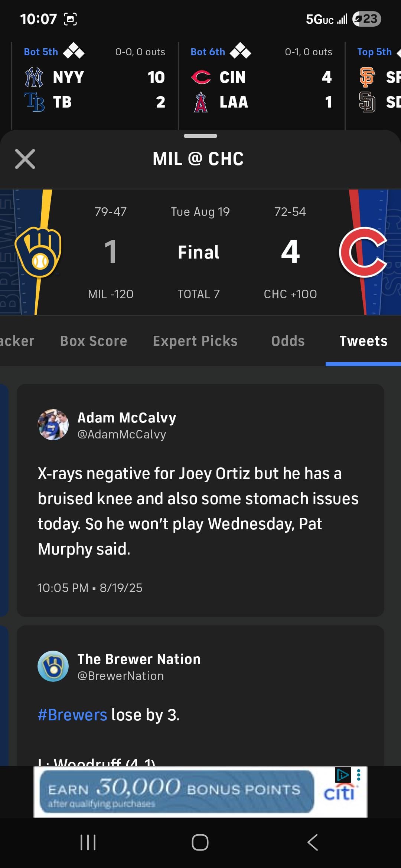Tap the Chicago Cubs team logo
This screenshot has width=401, height=868.
[363, 252]
